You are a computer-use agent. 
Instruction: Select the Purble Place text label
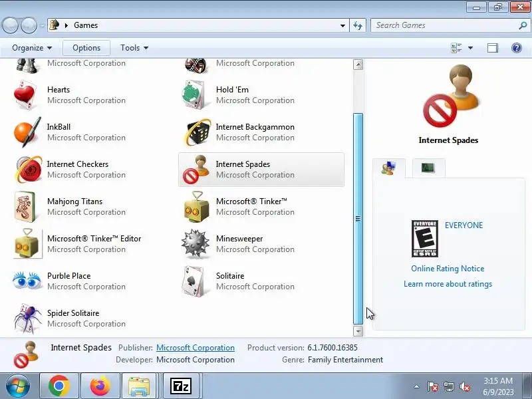click(69, 276)
